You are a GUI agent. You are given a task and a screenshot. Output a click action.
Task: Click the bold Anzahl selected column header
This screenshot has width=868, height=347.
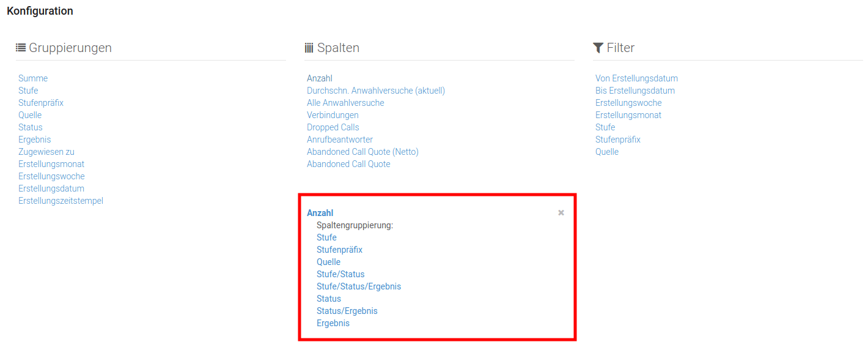[x=320, y=213]
